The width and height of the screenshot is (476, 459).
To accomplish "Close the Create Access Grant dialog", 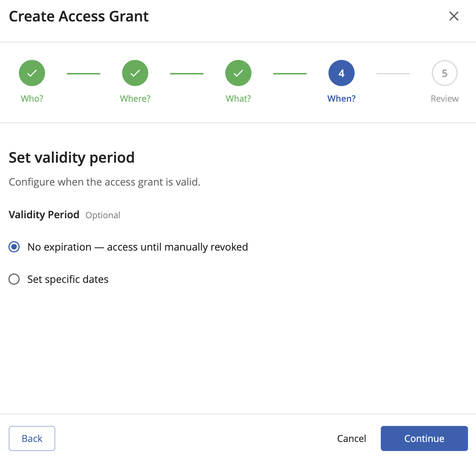I will [454, 16].
